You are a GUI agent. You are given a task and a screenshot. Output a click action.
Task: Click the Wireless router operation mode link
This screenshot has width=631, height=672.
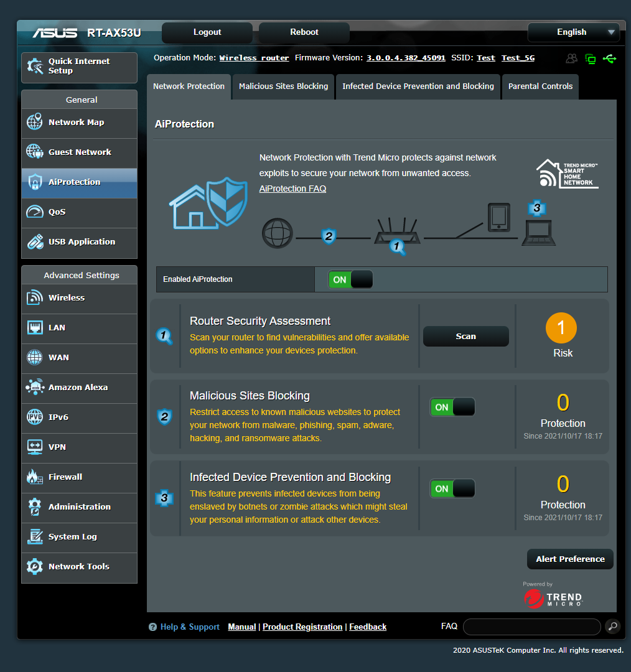(254, 58)
